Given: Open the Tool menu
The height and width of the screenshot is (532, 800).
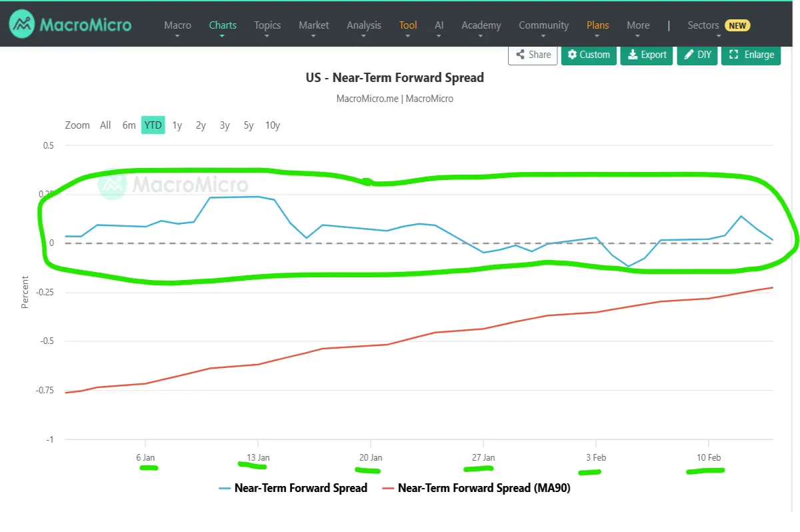Looking at the screenshot, I should (408, 25).
